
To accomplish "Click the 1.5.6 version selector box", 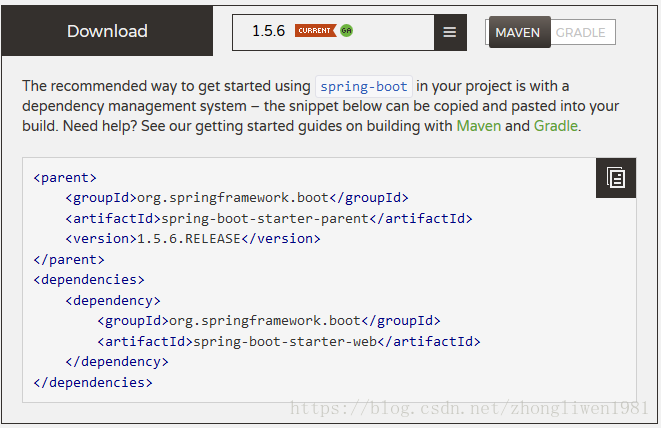I will click(333, 32).
